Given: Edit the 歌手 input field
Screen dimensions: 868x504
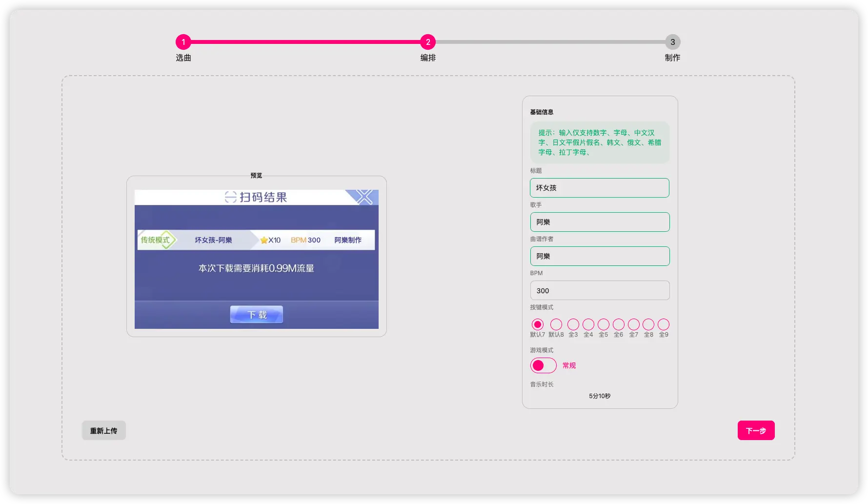Looking at the screenshot, I should point(600,222).
